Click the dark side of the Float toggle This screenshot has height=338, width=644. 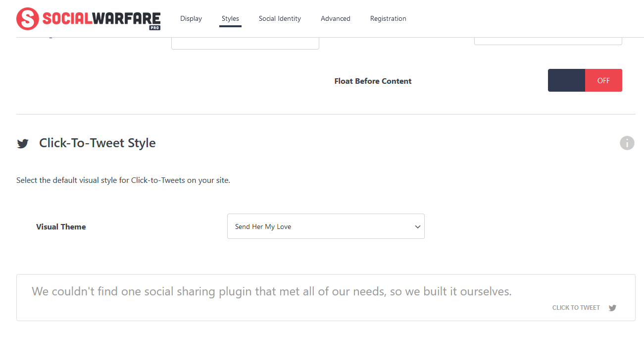(x=566, y=80)
